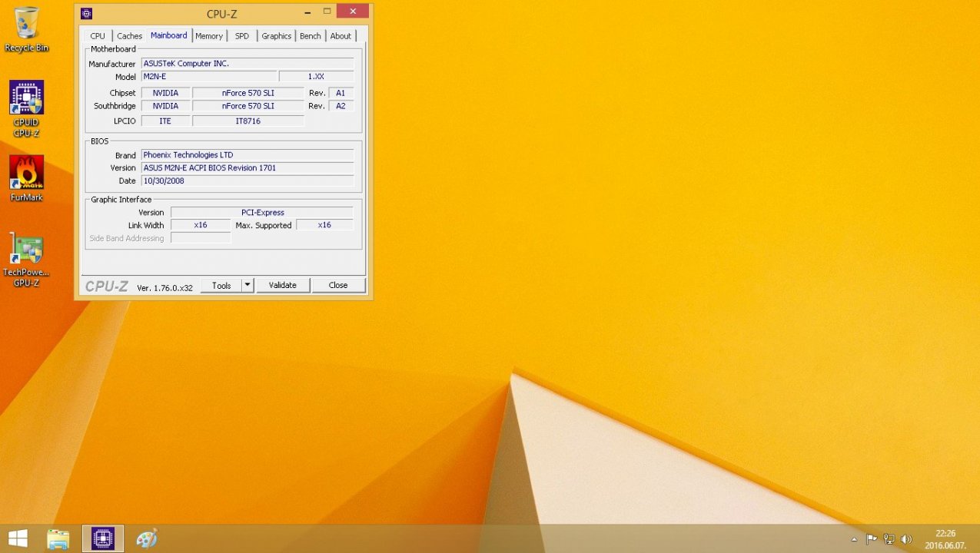Open the Windows Start button

(18, 538)
